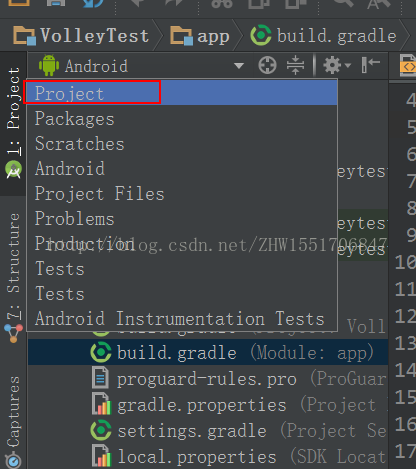Open the dropdown arrow beside the gear icon
This screenshot has height=469, width=416.
click(x=348, y=65)
